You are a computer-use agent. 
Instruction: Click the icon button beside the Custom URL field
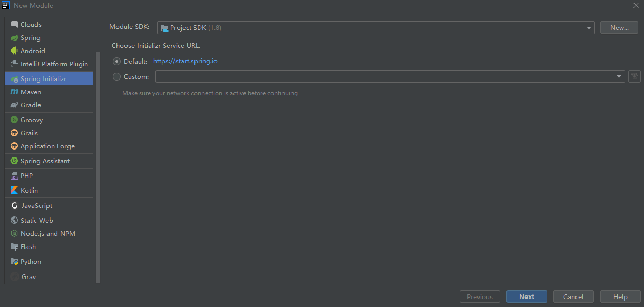click(635, 77)
